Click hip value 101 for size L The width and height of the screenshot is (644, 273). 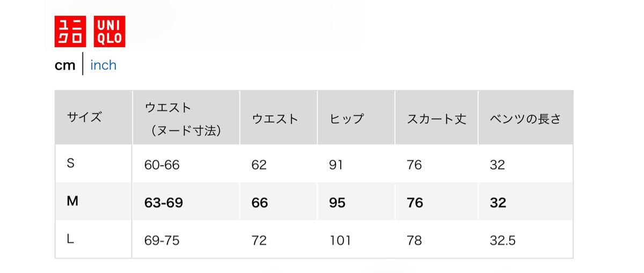pos(340,241)
